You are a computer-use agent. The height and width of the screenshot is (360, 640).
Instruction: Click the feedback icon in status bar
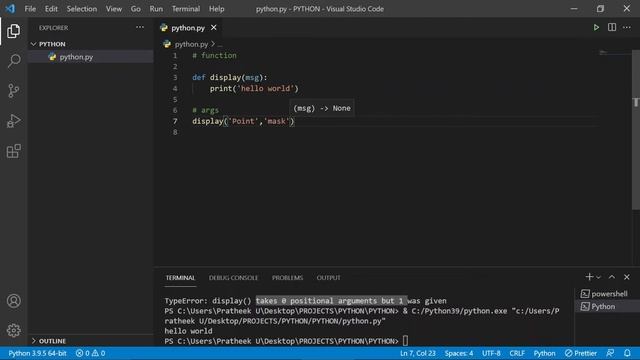click(610, 353)
